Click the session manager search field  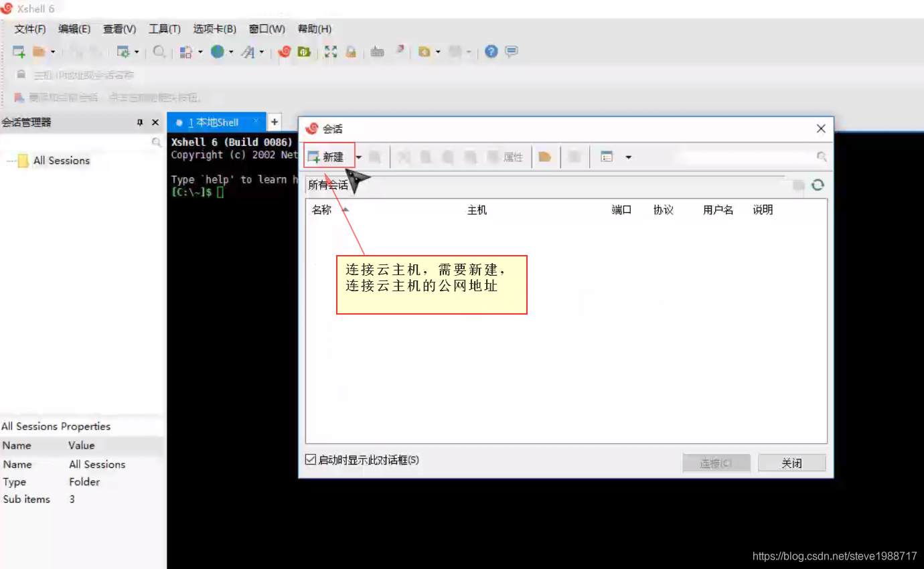[x=82, y=142]
